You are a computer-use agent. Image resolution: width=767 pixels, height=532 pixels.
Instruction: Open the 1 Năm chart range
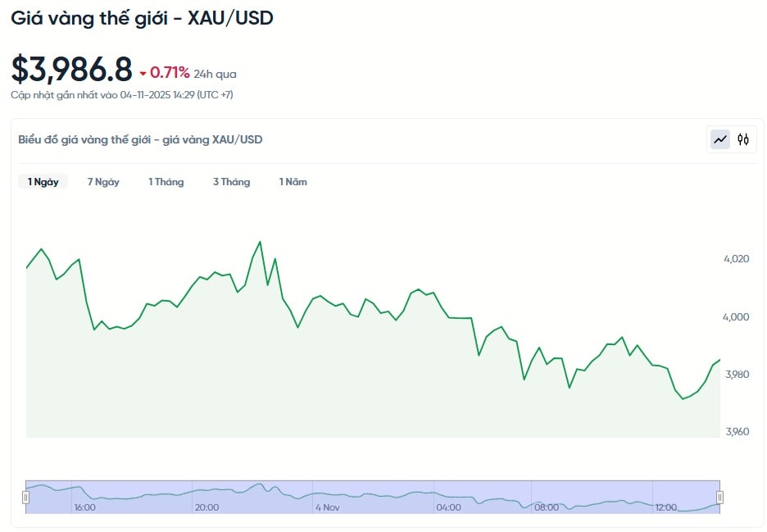(x=293, y=182)
